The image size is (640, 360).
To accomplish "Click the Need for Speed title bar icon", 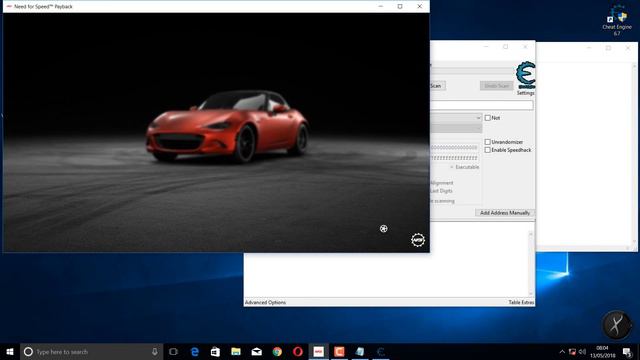I will [x=9, y=7].
